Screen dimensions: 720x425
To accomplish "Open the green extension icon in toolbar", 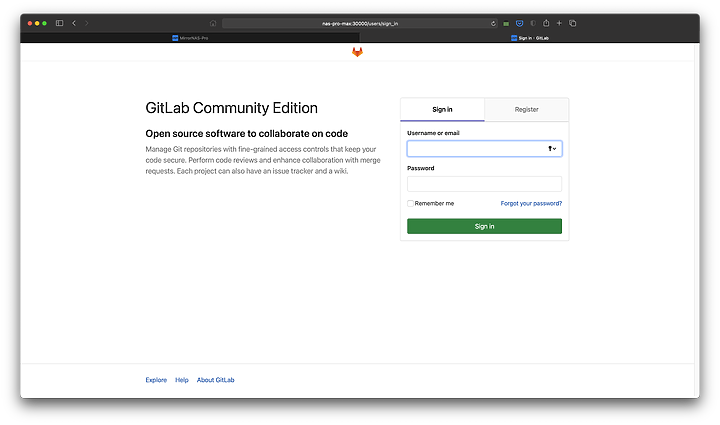I will (506, 23).
